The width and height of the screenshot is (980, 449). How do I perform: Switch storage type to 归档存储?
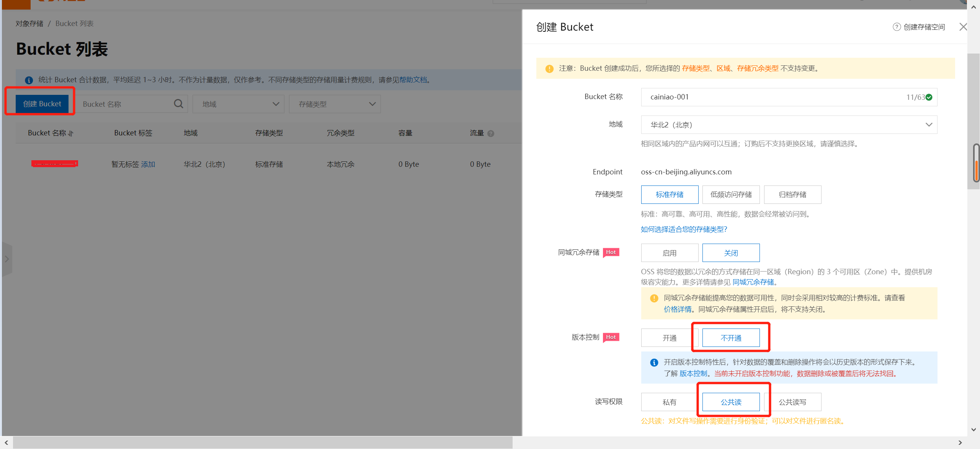pyautogui.click(x=792, y=194)
